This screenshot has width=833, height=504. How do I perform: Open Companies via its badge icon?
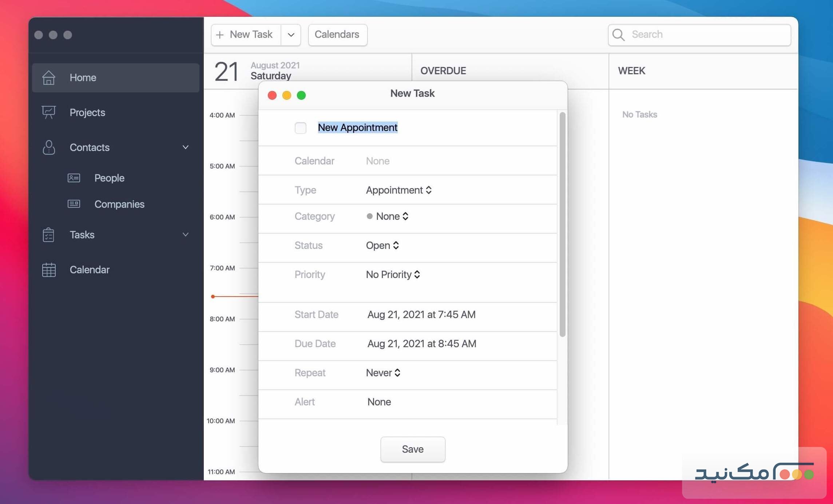click(73, 204)
